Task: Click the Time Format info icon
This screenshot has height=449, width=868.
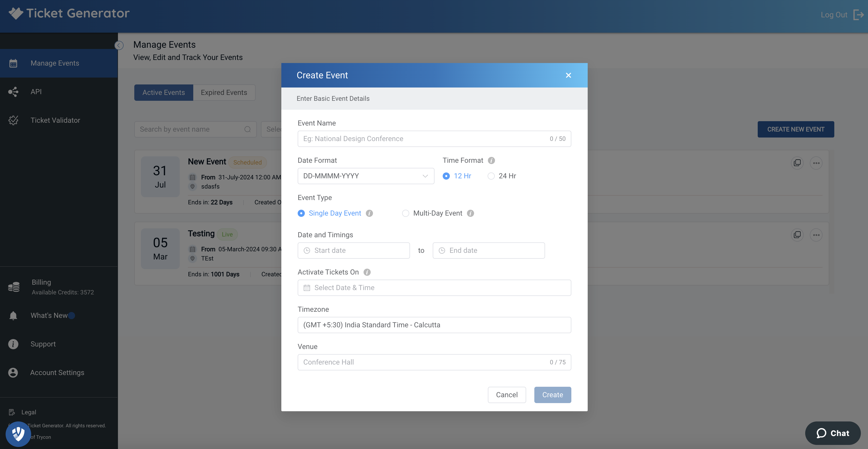Action: [x=491, y=160]
